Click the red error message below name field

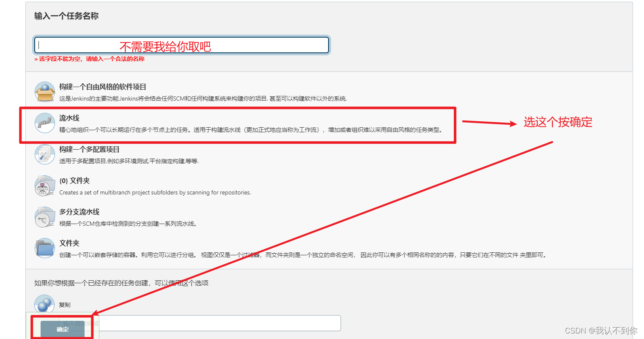(89, 59)
